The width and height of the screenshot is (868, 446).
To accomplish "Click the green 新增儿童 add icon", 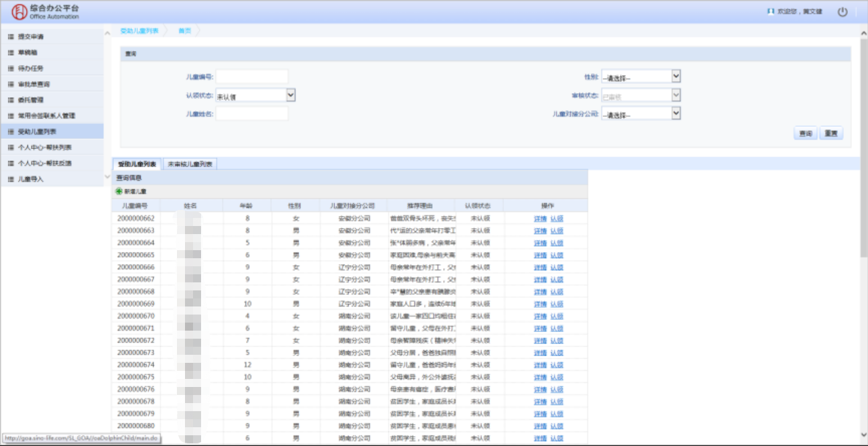I will tap(119, 192).
